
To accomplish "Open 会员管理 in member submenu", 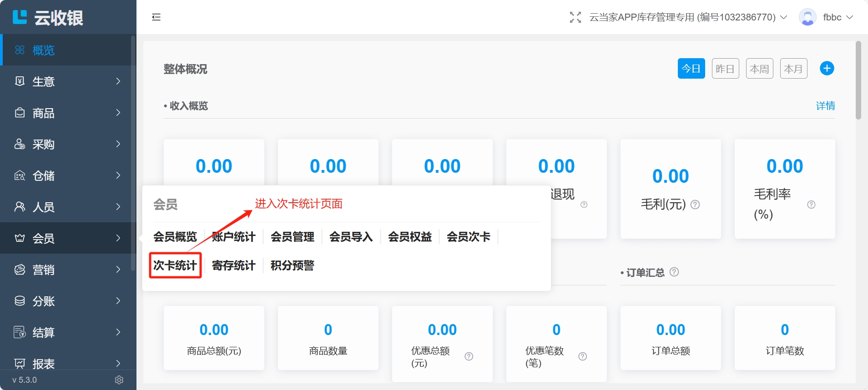I will tap(292, 237).
